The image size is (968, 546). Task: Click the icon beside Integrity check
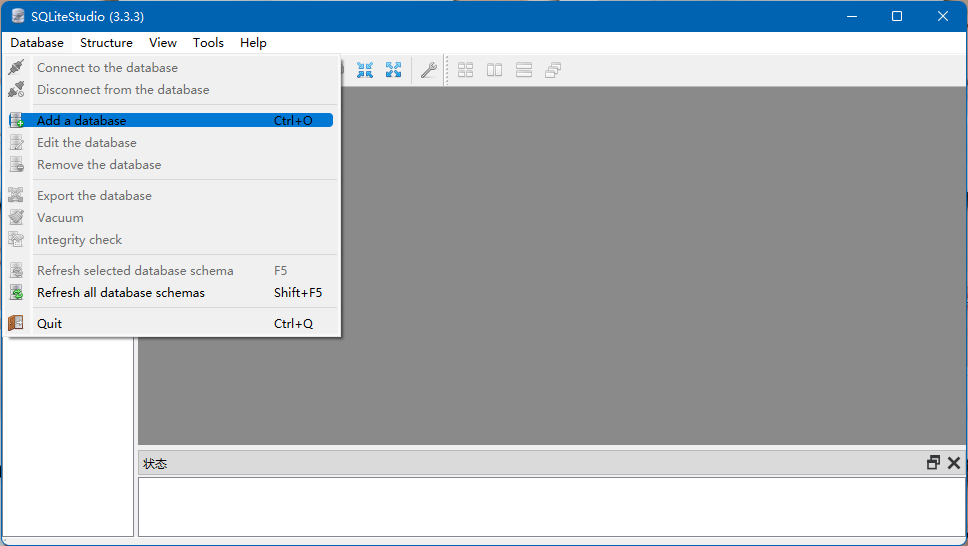16,240
